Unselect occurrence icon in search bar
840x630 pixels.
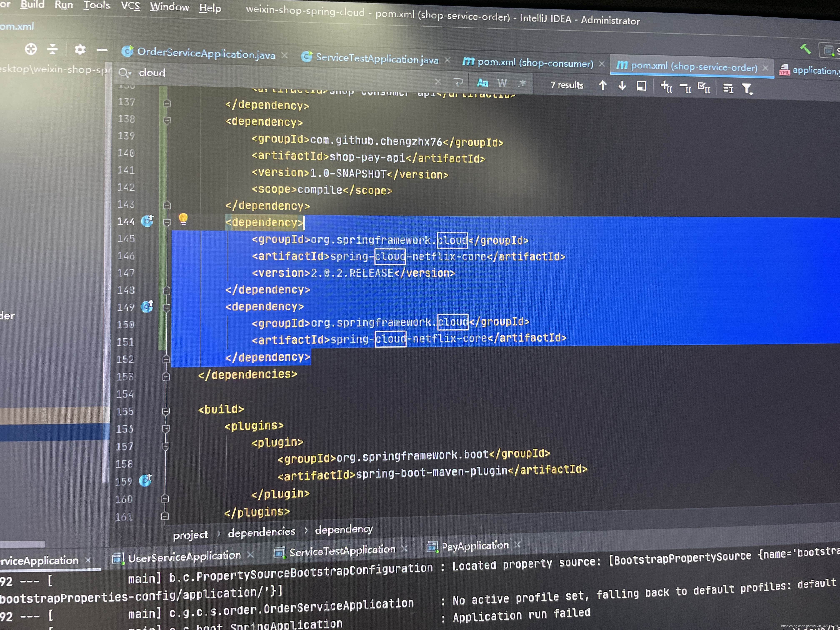(685, 88)
